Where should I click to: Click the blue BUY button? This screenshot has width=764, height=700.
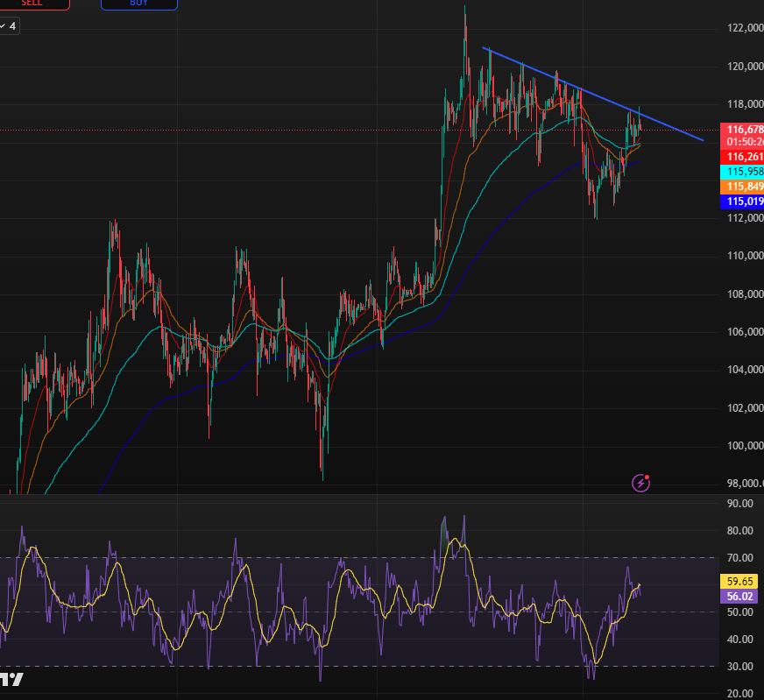tap(138, 4)
